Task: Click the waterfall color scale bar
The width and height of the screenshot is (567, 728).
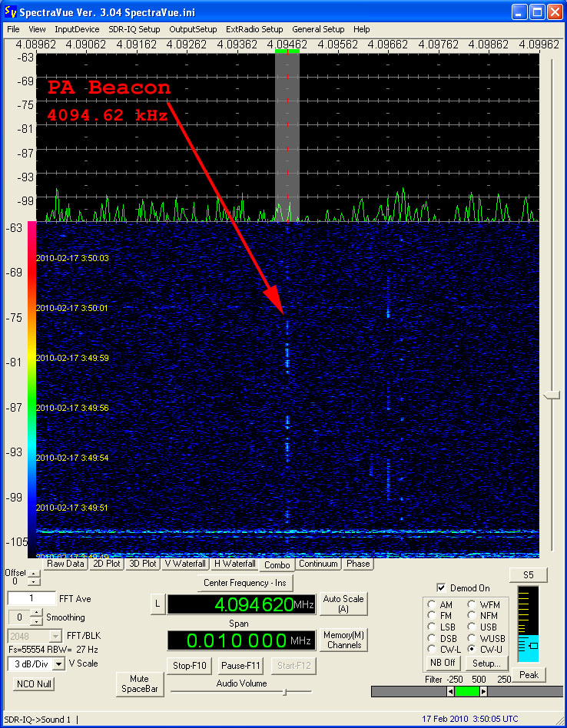Action: (x=32, y=389)
